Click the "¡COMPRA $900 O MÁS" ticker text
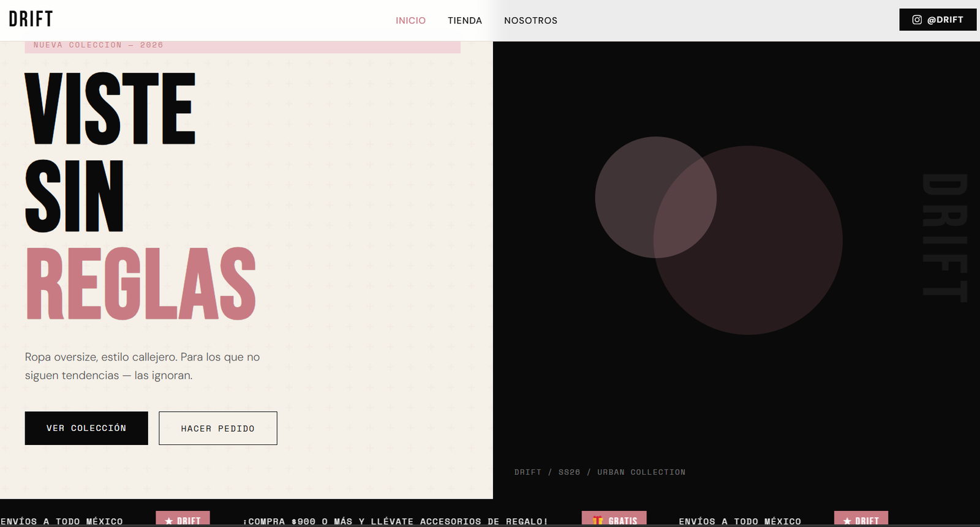The image size is (980, 527). point(395,521)
